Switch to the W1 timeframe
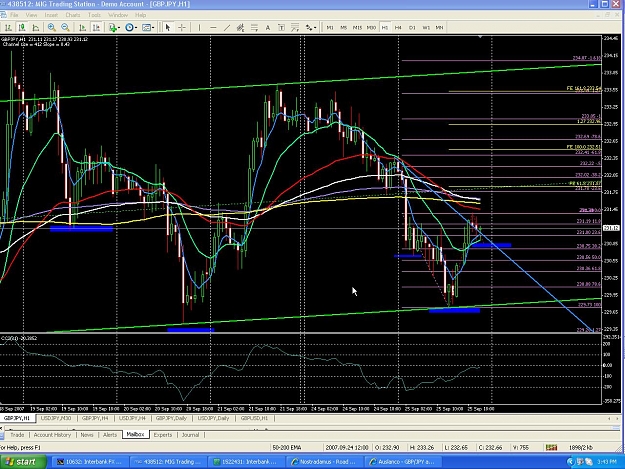 426,27
